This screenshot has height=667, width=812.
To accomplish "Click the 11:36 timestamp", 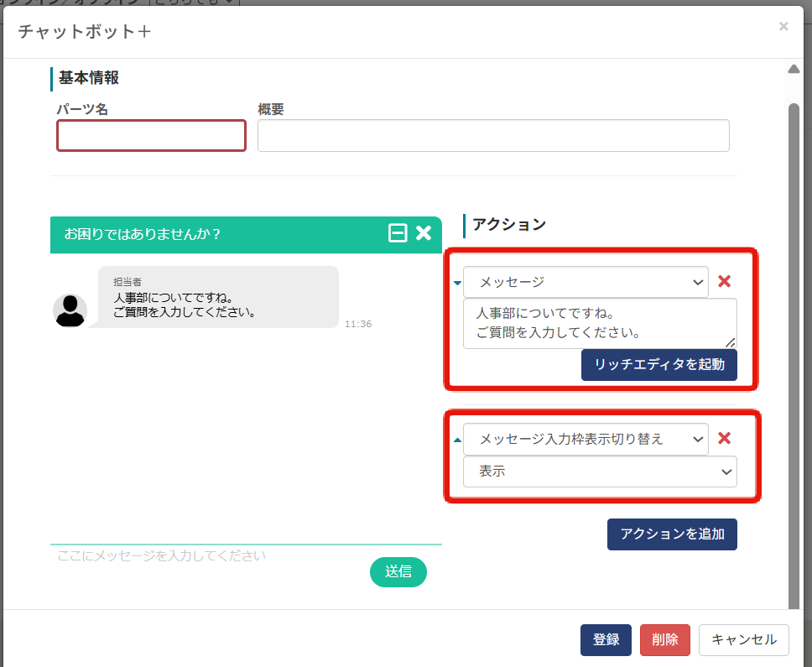I will click(x=358, y=324).
